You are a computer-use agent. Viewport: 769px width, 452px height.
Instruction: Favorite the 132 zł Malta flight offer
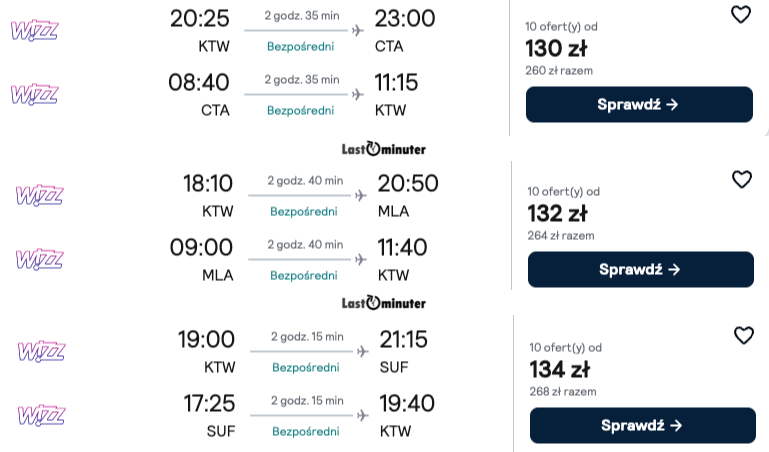click(741, 180)
